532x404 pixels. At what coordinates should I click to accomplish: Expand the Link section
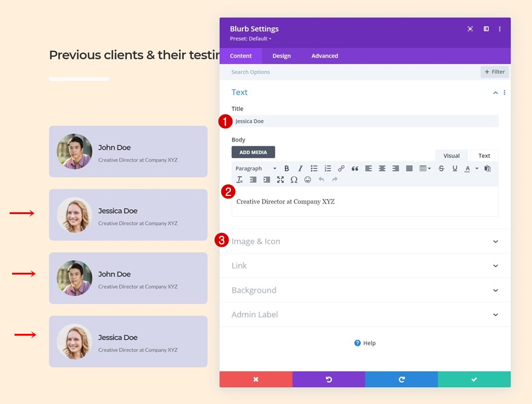tap(365, 266)
